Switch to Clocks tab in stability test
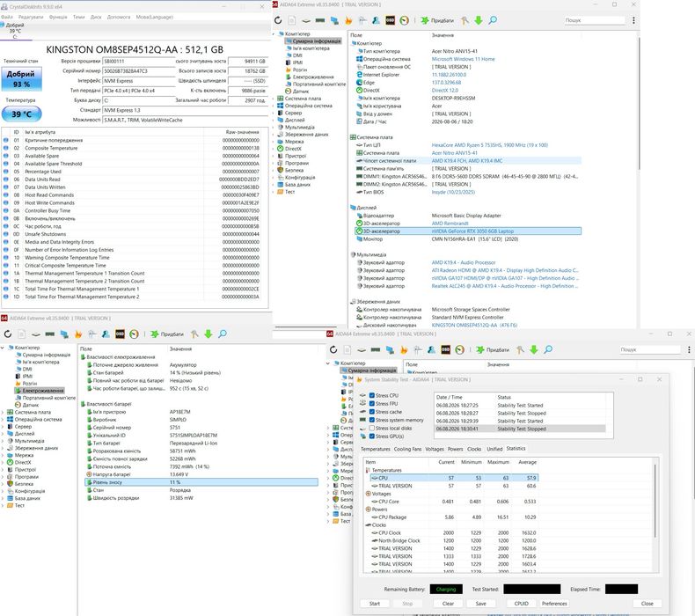The width and height of the screenshot is (695, 616). 474,449
